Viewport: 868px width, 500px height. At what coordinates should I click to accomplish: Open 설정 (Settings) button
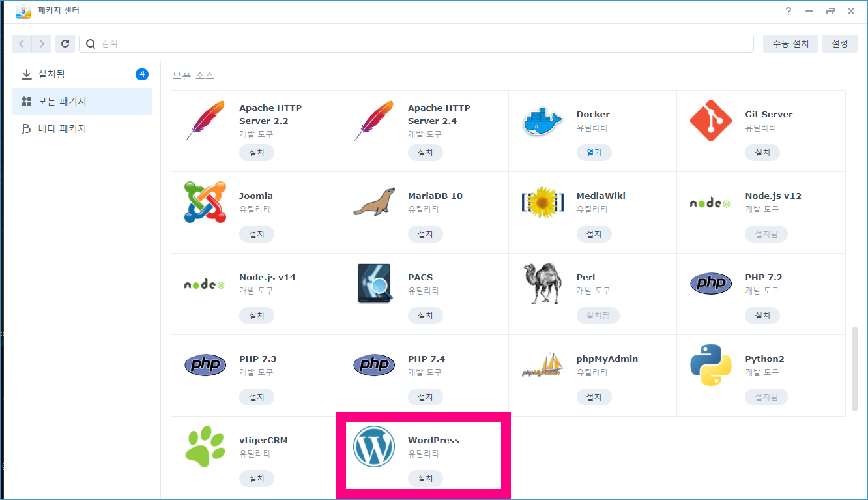(x=840, y=44)
